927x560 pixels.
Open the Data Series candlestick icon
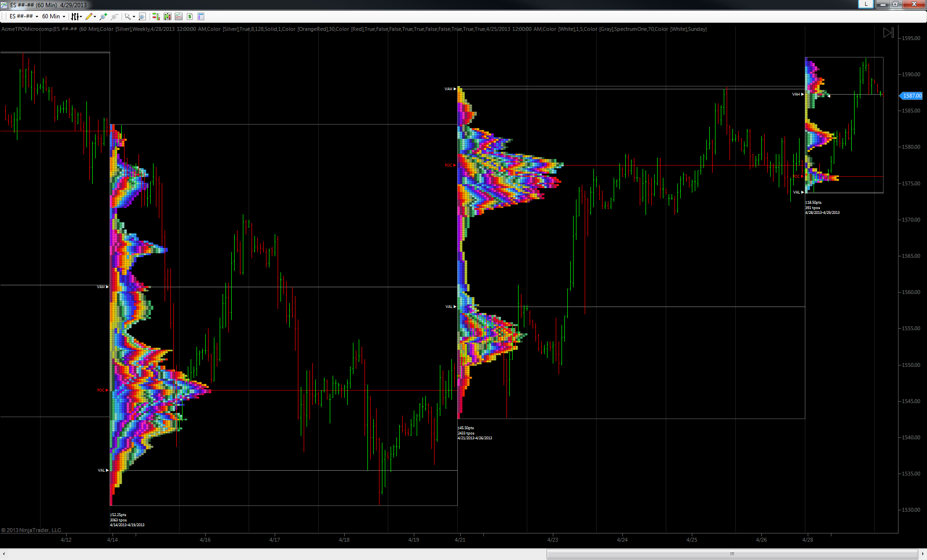click(168, 16)
